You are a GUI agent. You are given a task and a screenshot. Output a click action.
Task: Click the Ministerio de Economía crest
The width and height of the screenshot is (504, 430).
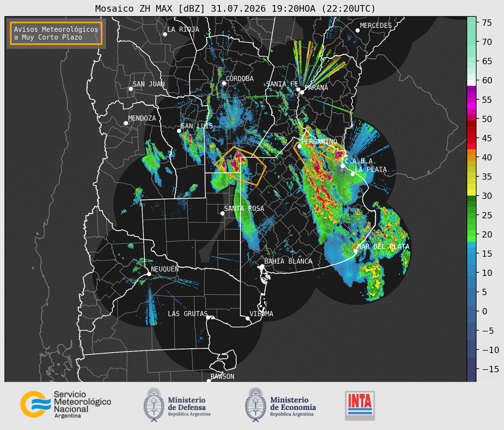pyautogui.click(x=255, y=405)
